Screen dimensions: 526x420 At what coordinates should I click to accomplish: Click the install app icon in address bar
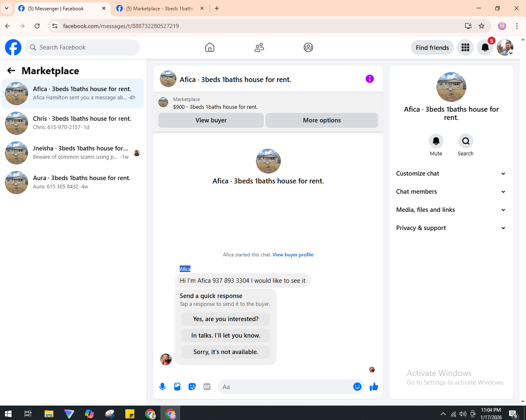(468, 26)
